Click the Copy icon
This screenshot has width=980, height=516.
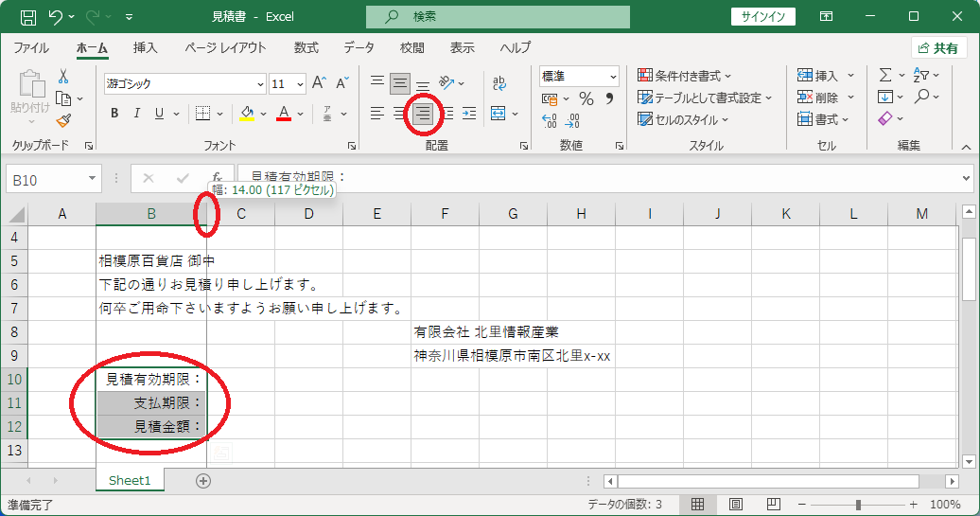[x=63, y=98]
